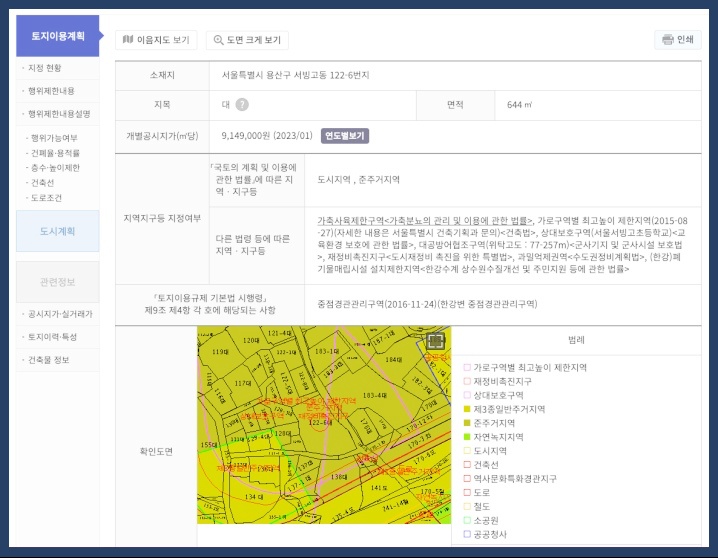
Task: Go to 공시지가·실거래가 in sidebar
Action: 60,314
